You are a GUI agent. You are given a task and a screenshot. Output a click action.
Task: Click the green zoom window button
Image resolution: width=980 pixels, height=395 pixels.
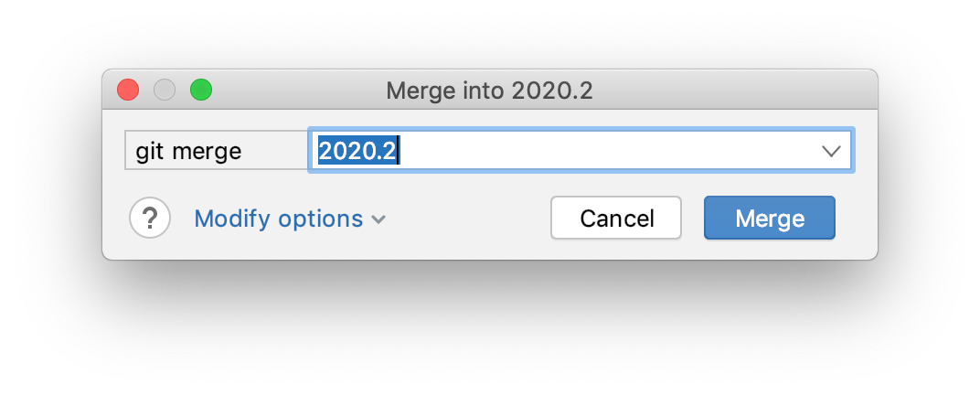[200, 90]
